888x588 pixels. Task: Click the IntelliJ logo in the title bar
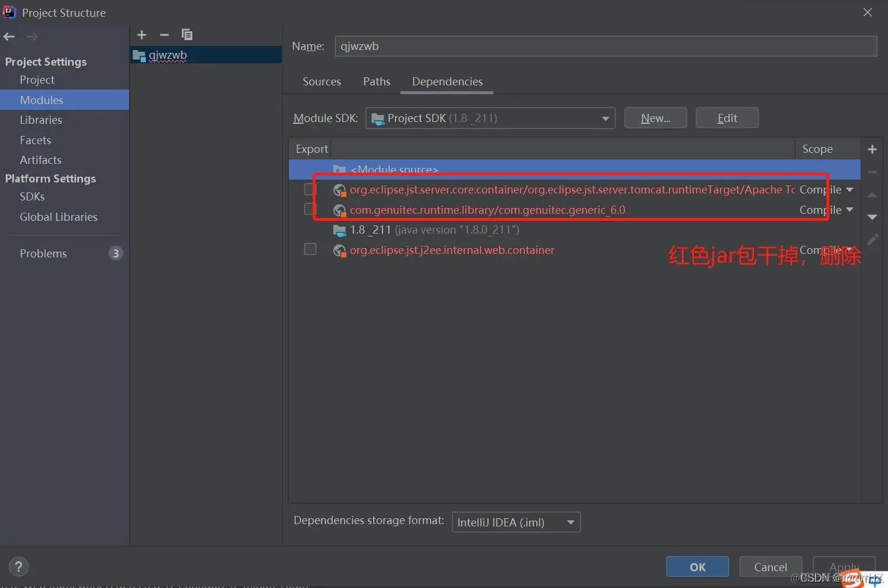9,12
